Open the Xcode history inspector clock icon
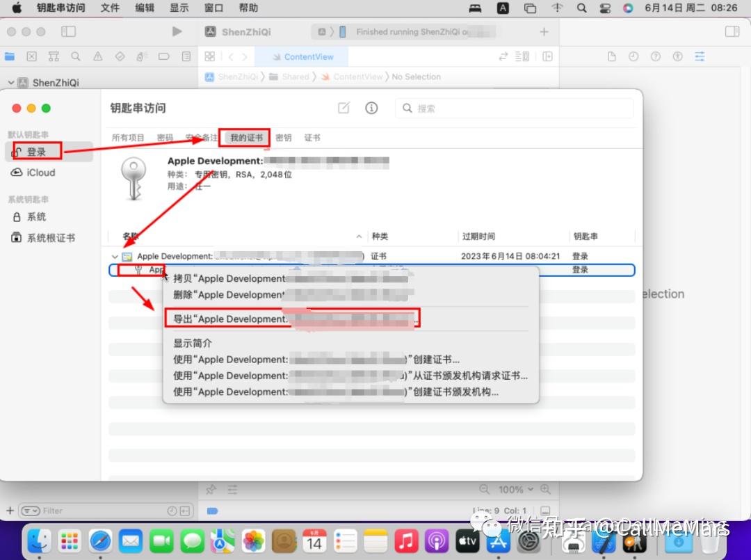Viewport: 751px width, 560px height. pyautogui.click(x=633, y=56)
